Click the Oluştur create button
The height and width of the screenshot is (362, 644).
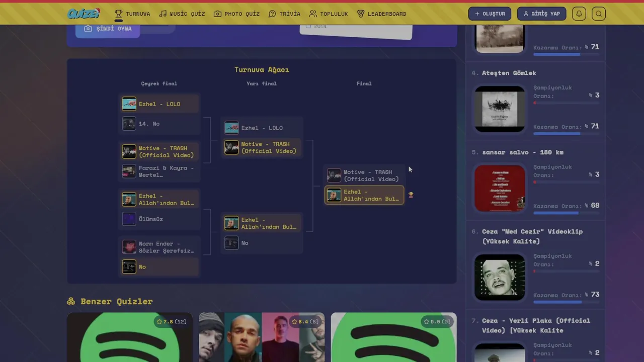[490, 14]
